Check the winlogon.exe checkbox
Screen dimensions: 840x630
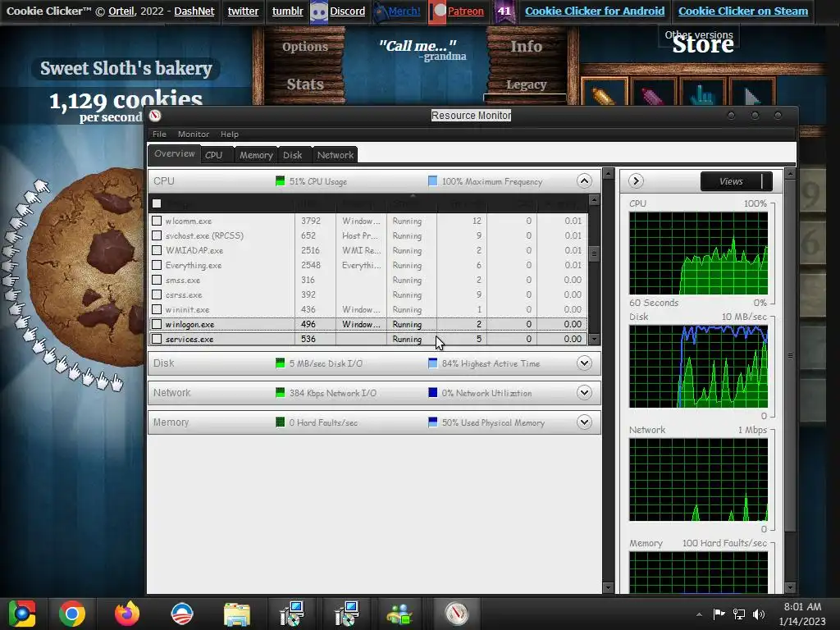157,324
